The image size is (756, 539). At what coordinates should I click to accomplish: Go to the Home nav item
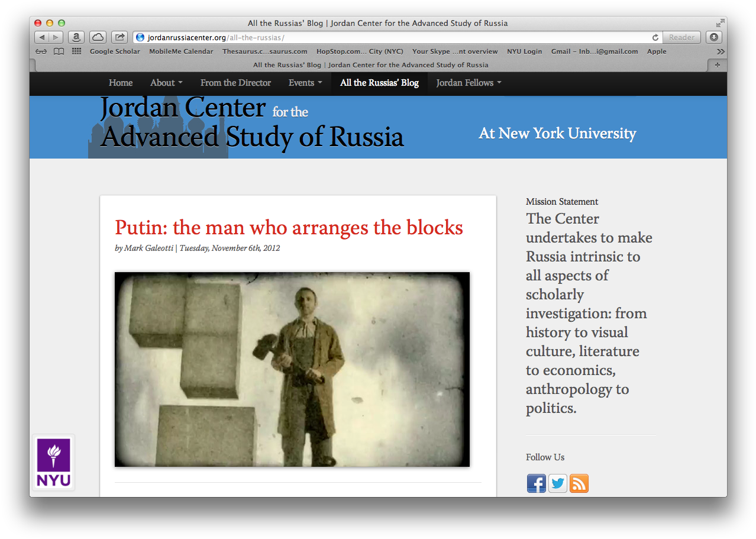pyautogui.click(x=121, y=83)
